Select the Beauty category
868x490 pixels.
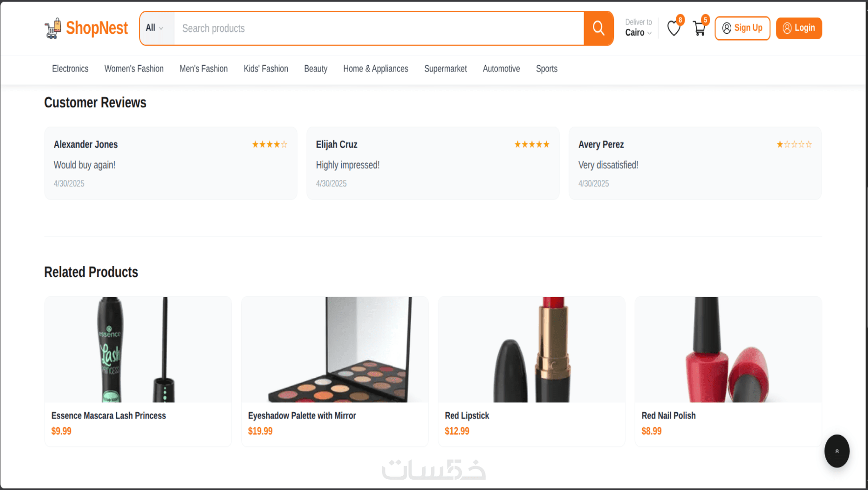(316, 69)
